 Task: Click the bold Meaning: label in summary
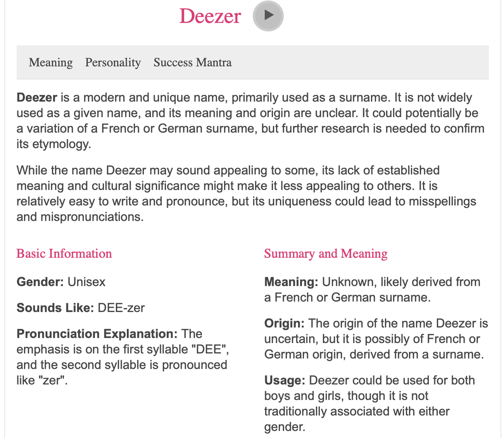point(291,282)
